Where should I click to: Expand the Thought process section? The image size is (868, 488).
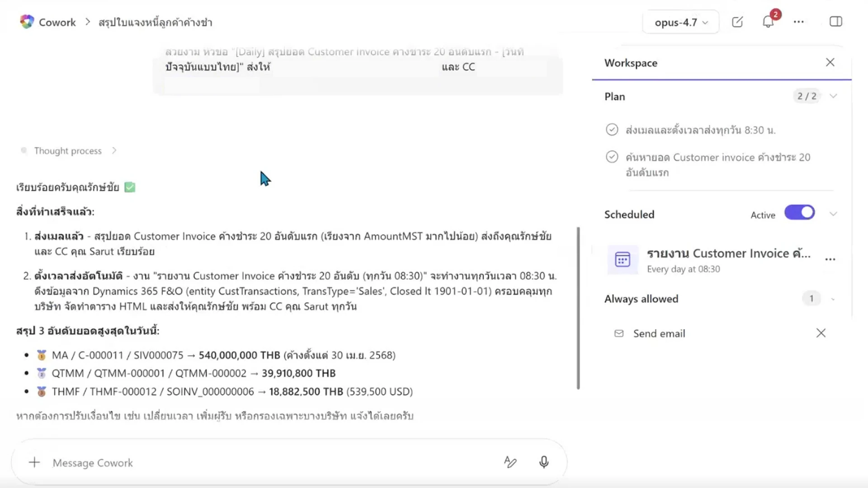pyautogui.click(x=68, y=150)
